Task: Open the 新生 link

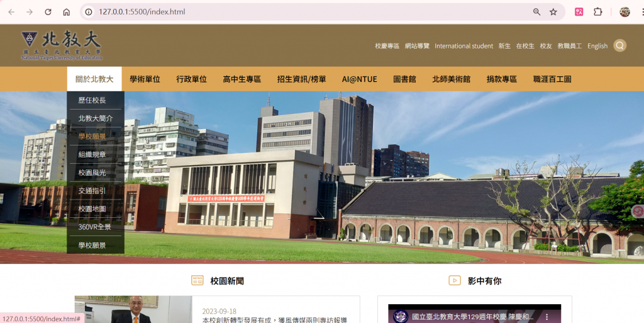Action: [x=504, y=46]
